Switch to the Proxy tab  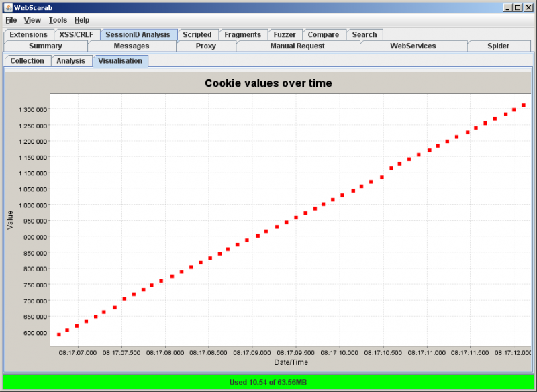click(x=205, y=46)
